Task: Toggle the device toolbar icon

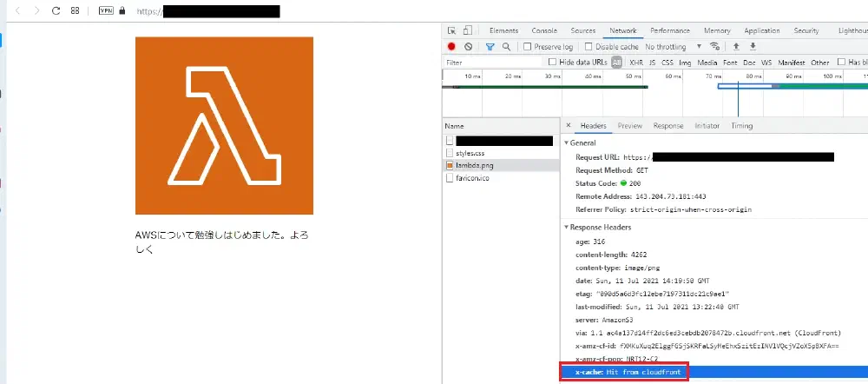Action: [468, 31]
